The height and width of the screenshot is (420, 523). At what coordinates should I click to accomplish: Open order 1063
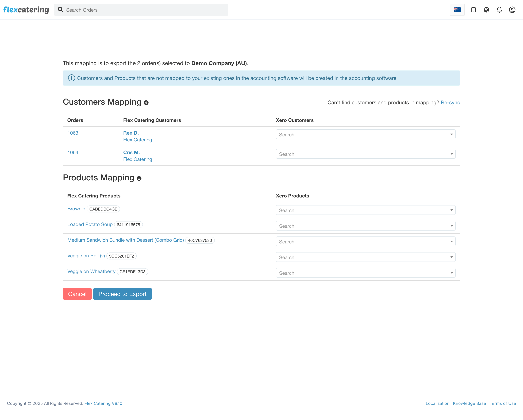click(73, 133)
